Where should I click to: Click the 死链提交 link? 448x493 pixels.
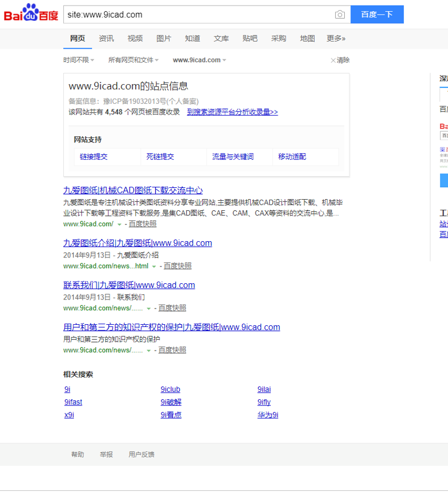point(160,156)
